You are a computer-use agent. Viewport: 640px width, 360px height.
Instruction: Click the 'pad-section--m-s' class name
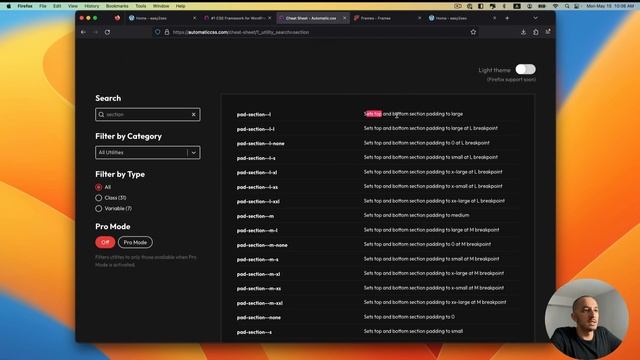coord(258,260)
